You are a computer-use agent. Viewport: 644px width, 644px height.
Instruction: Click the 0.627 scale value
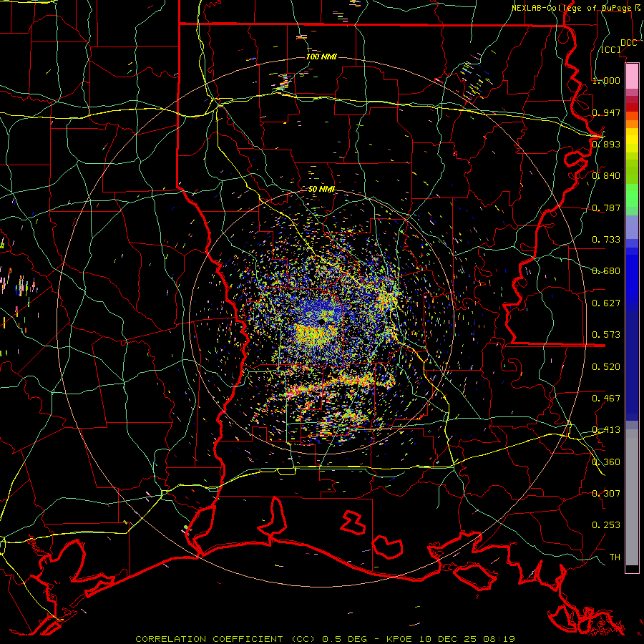pyautogui.click(x=606, y=303)
